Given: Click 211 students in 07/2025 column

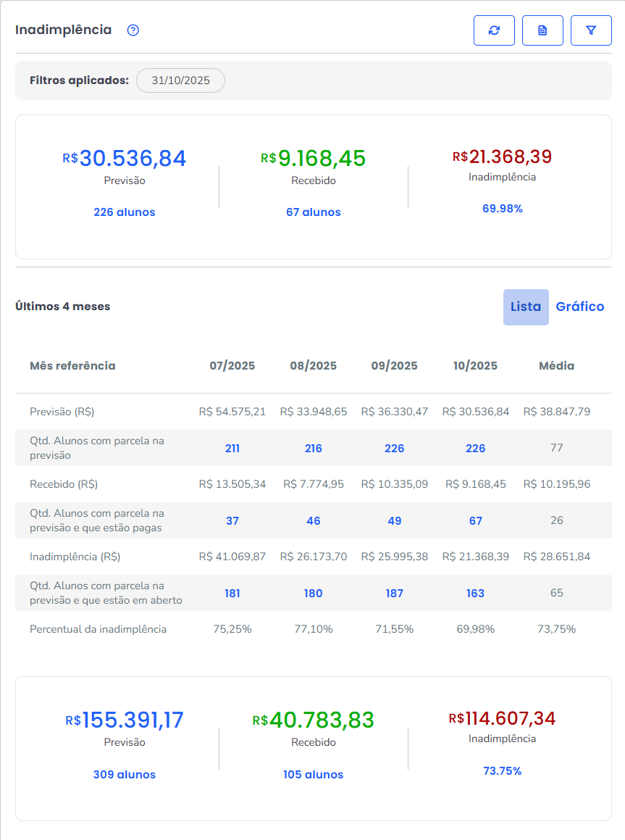Looking at the screenshot, I should pyautogui.click(x=232, y=449).
